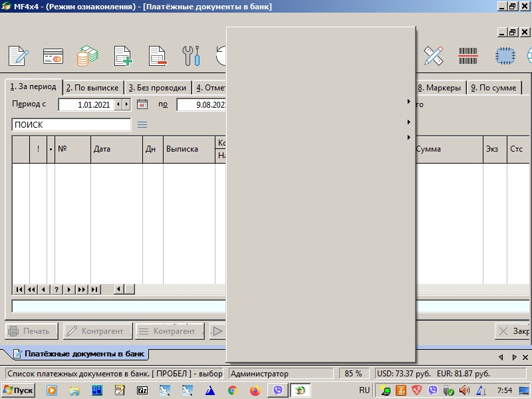Click the document edit pencil toolbar icon

[x=19, y=56]
